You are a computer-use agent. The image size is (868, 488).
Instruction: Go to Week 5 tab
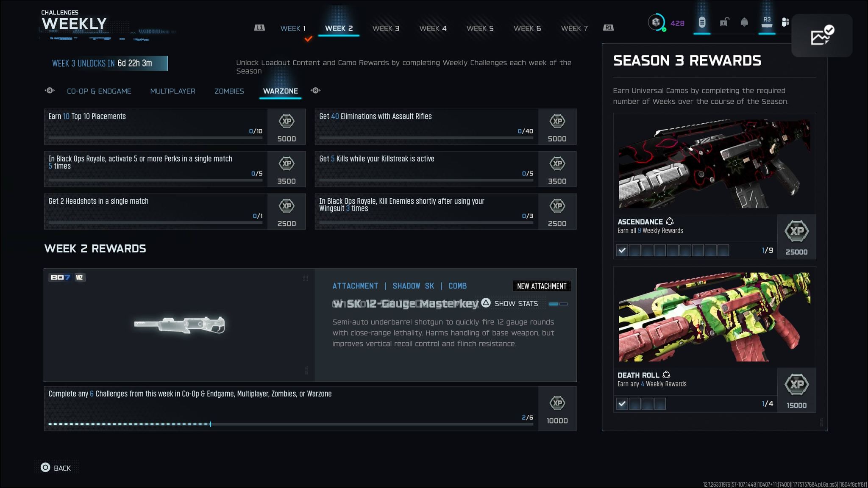480,28
